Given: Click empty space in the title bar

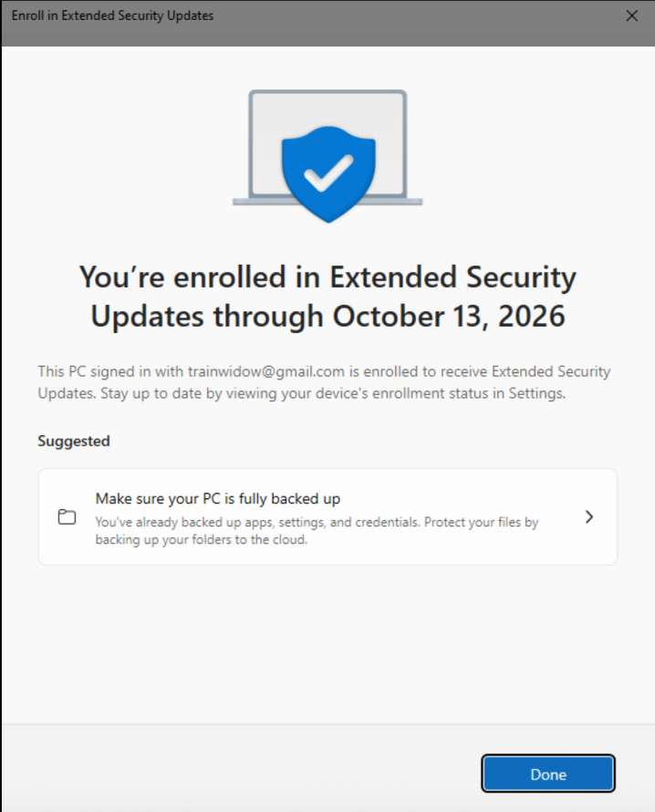Looking at the screenshot, I should point(411,16).
